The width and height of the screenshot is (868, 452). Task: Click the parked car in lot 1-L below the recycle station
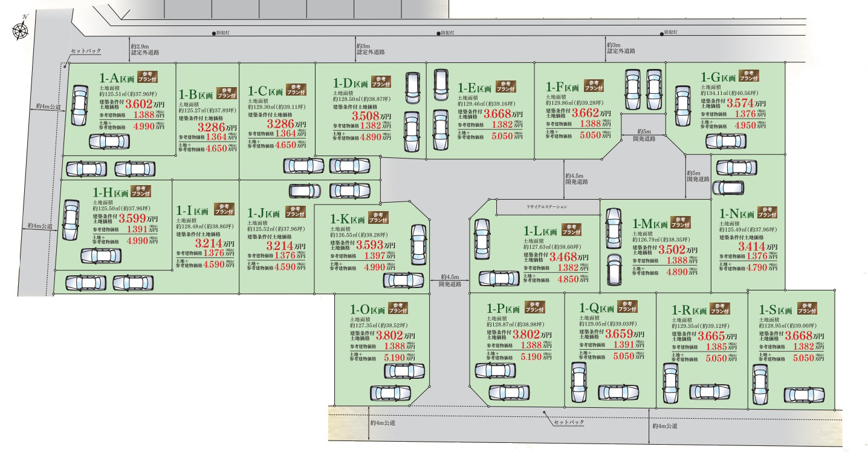tap(482, 238)
